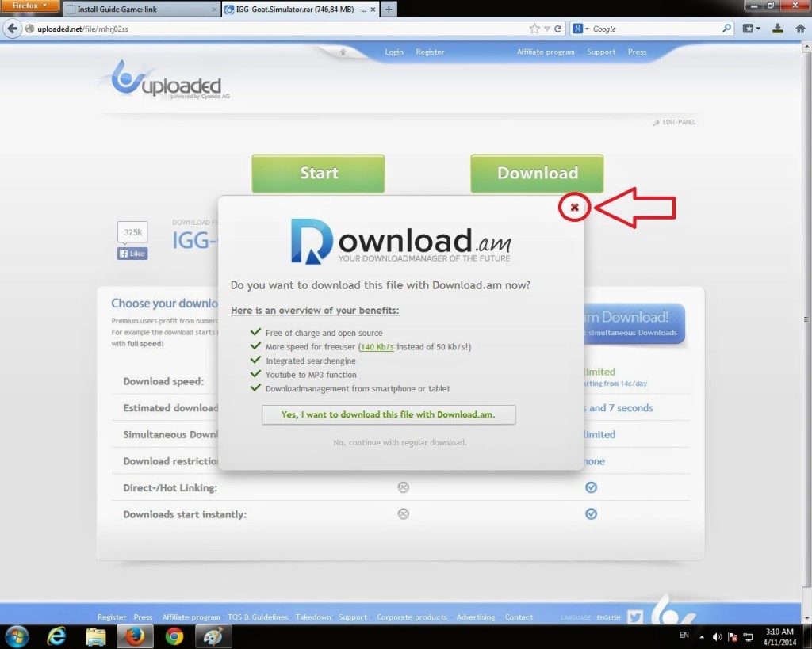812x649 pixels.
Task: Click the search magnifier icon
Action: point(726,29)
